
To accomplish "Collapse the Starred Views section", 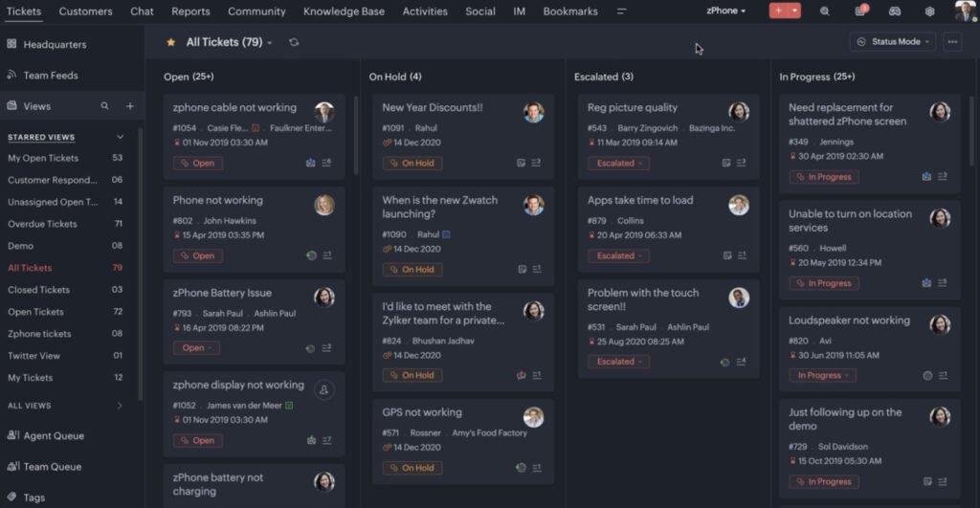I will point(120,137).
